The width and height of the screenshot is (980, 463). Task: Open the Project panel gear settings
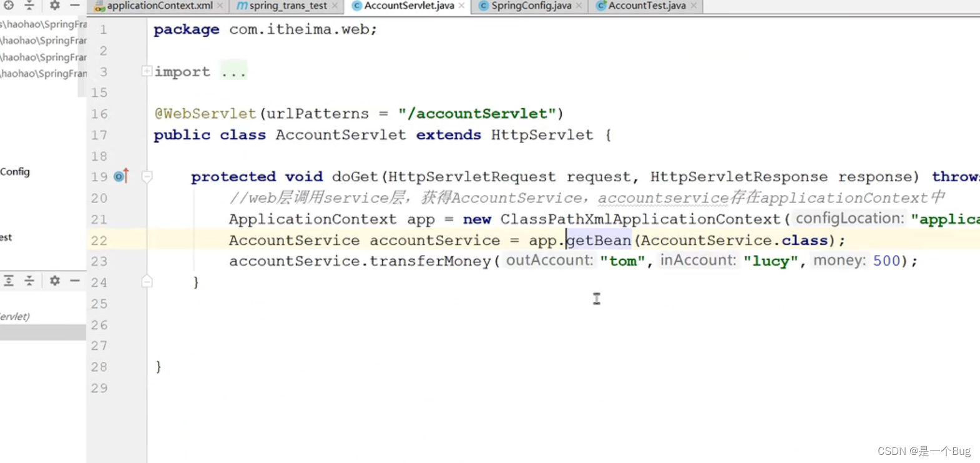55,5
